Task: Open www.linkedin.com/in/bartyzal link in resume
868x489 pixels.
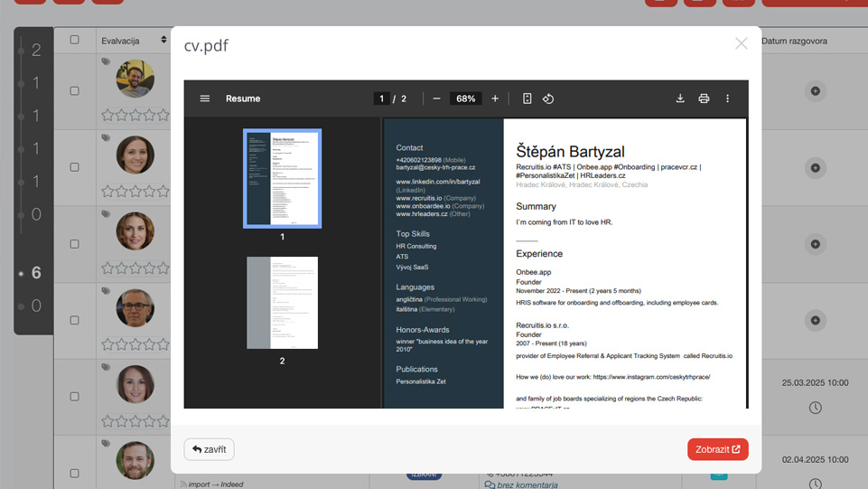Action: (x=438, y=182)
